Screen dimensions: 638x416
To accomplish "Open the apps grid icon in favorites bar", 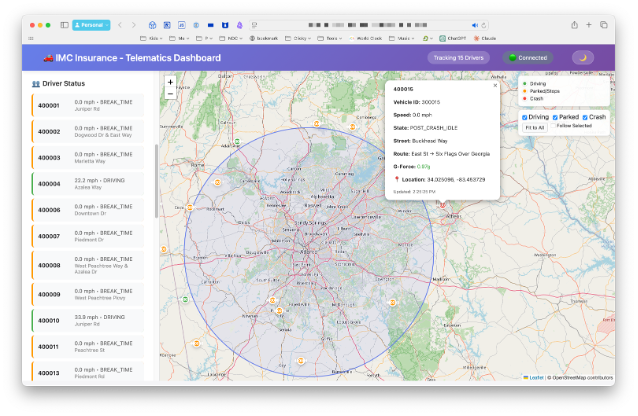I will (31, 38).
